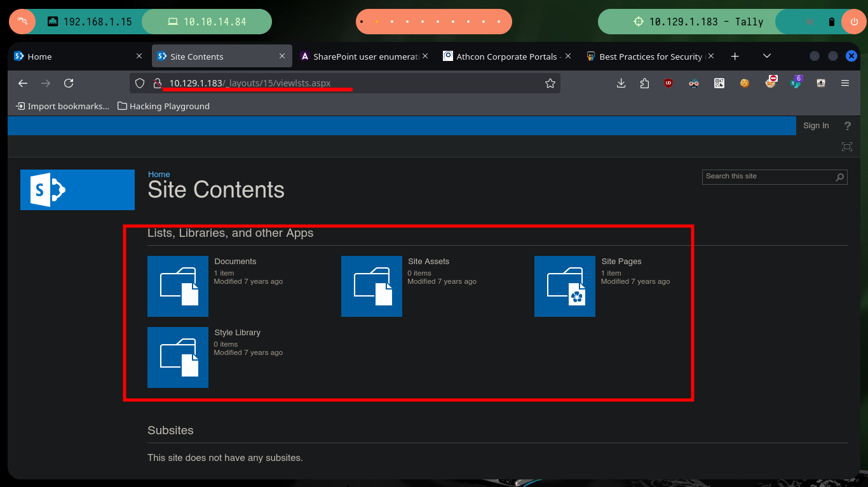
Task: Click the battery icon in top bar
Action: click(832, 22)
